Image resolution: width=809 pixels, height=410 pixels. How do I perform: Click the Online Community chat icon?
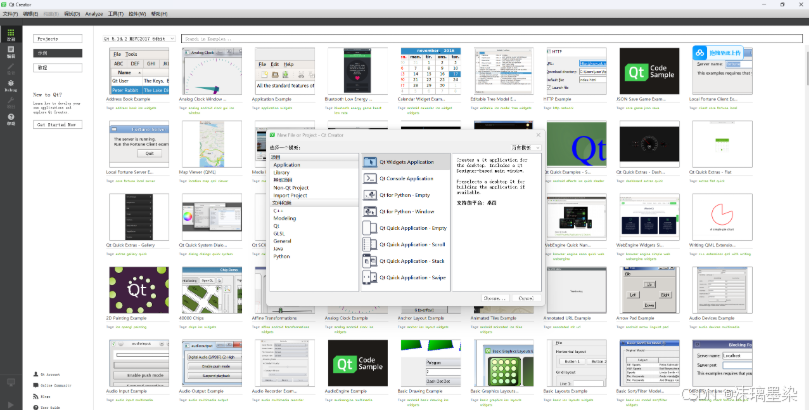point(36,385)
